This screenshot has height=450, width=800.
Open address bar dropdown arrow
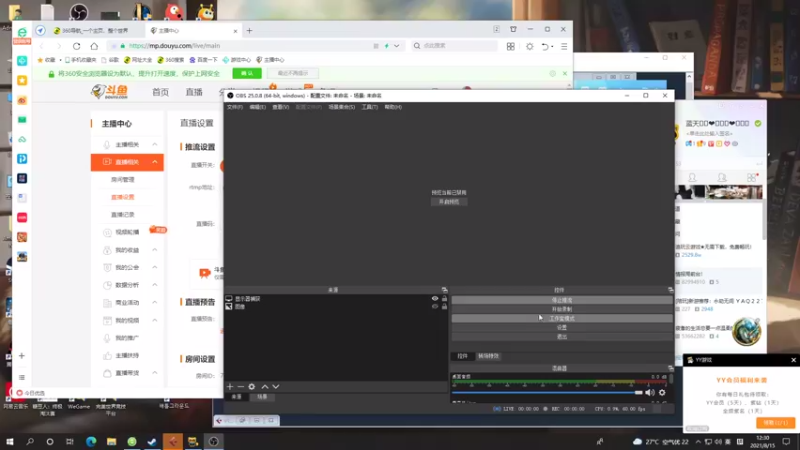396,46
